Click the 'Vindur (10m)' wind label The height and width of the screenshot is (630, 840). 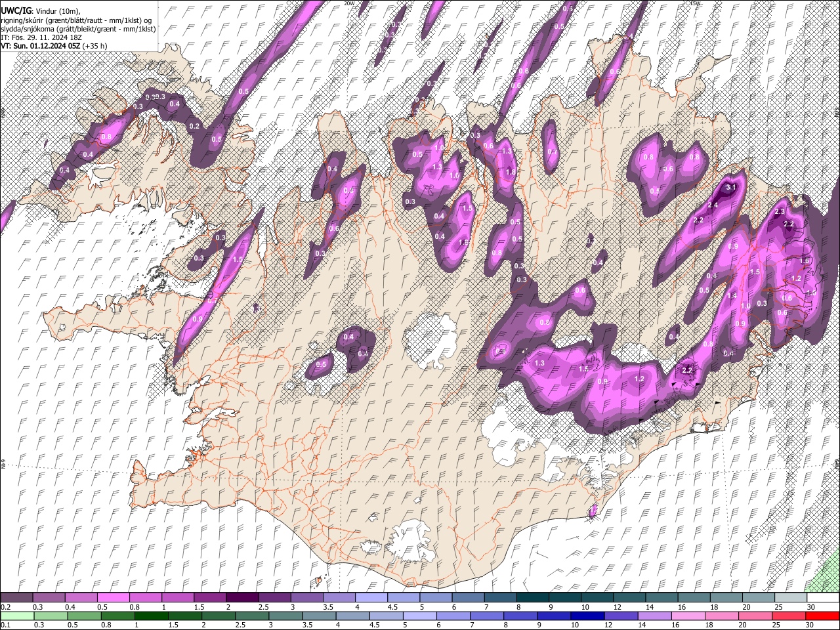pyautogui.click(x=56, y=11)
